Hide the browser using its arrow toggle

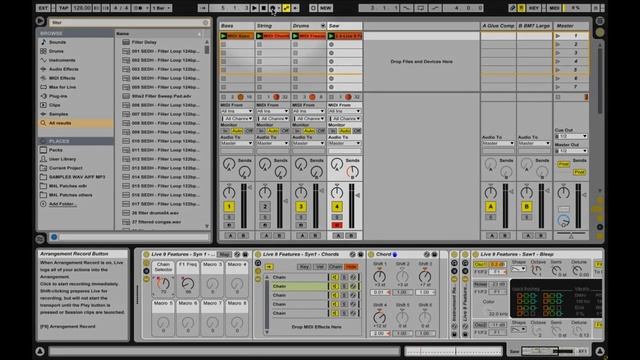(x=40, y=21)
